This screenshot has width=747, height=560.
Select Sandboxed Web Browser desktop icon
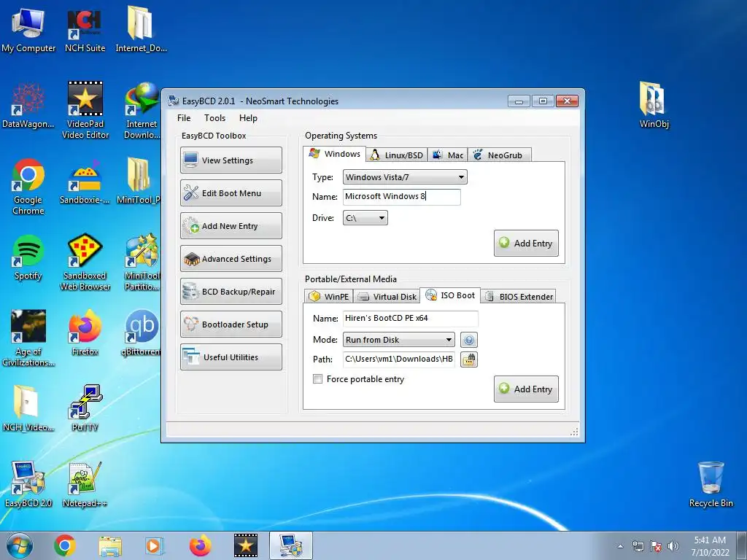(85, 262)
